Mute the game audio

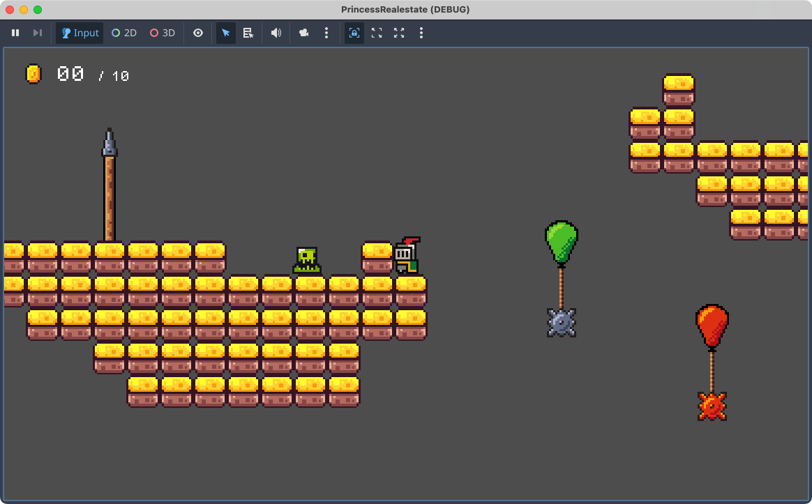coord(276,33)
